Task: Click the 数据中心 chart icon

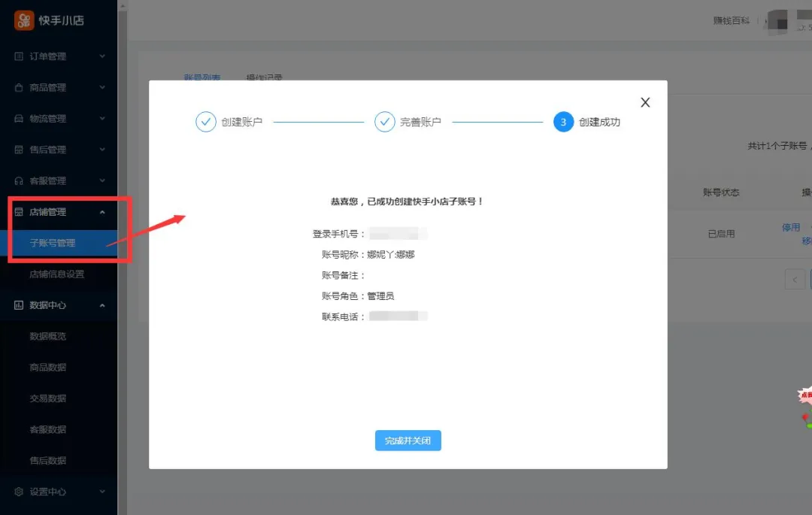Action: tap(19, 304)
